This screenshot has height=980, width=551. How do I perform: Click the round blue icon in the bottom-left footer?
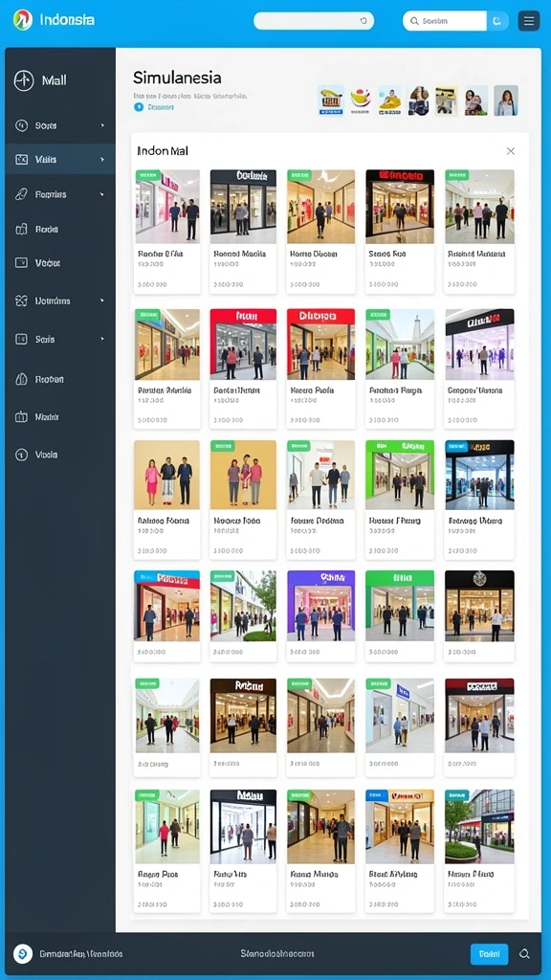(x=23, y=954)
